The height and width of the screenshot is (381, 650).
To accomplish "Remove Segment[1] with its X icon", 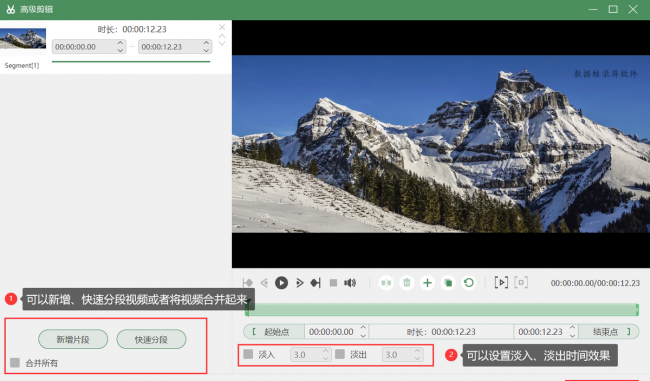I will 222,27.
